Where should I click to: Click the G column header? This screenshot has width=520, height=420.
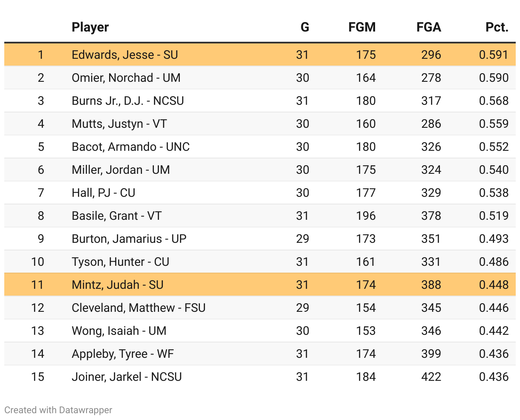[304, 27]
